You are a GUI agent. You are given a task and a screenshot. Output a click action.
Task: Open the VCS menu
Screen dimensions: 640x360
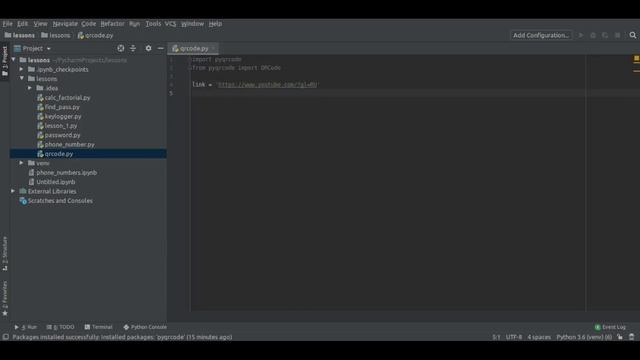click(x=170, y=24)
